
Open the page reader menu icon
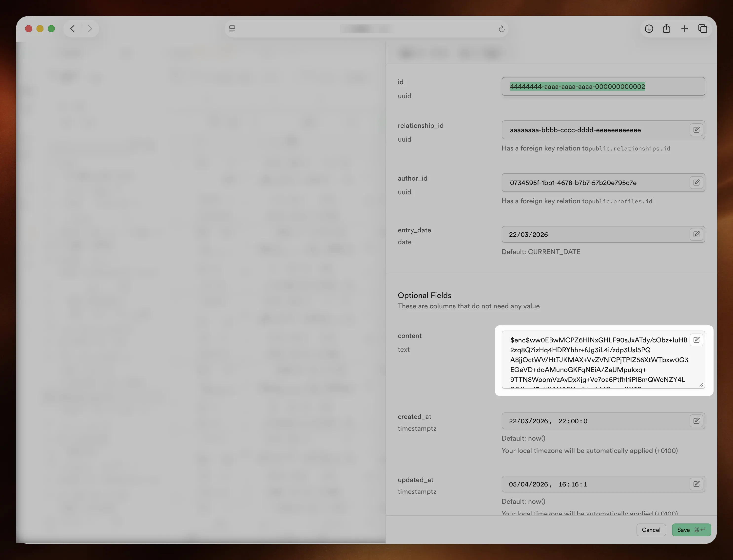tap(232, 29)
